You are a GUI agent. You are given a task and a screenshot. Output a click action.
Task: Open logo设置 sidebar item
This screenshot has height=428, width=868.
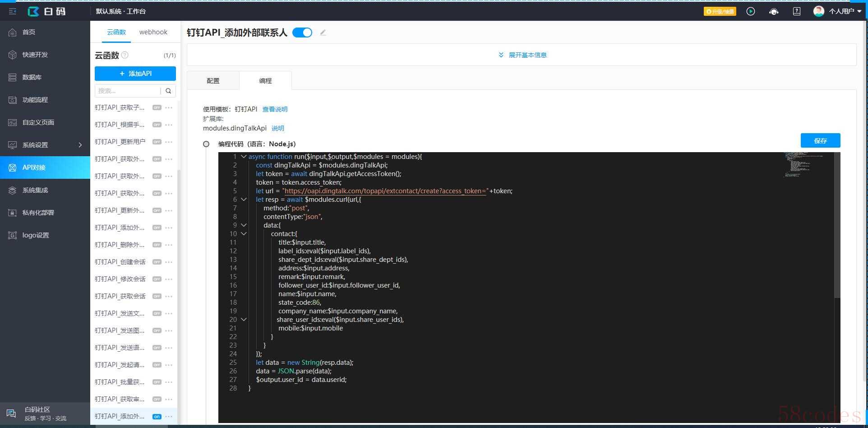point(45,235)
